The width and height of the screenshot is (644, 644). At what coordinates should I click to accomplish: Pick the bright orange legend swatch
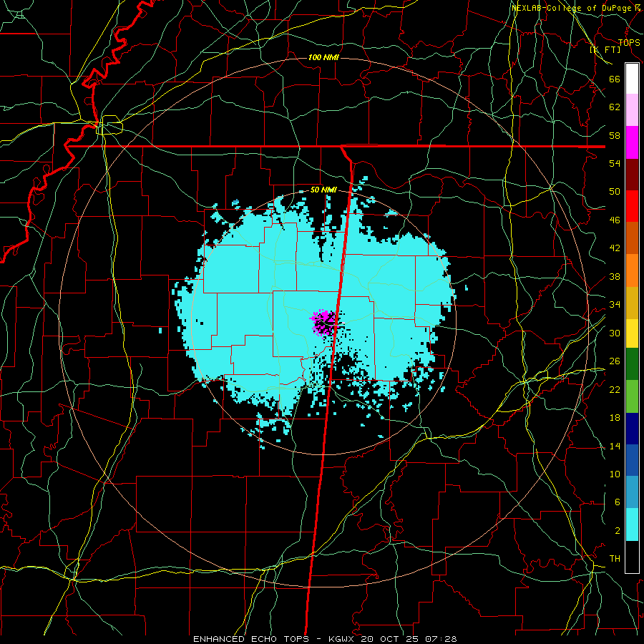pyautogui.click(x=632, y=270)
